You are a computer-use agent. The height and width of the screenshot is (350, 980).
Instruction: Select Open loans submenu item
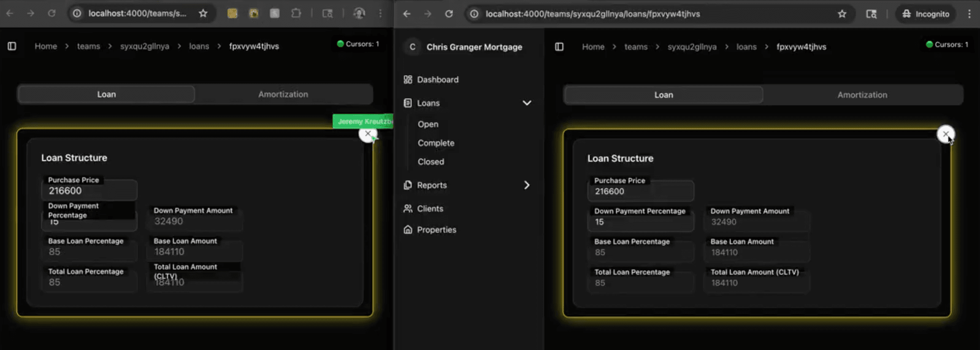[x=428, y=124]
